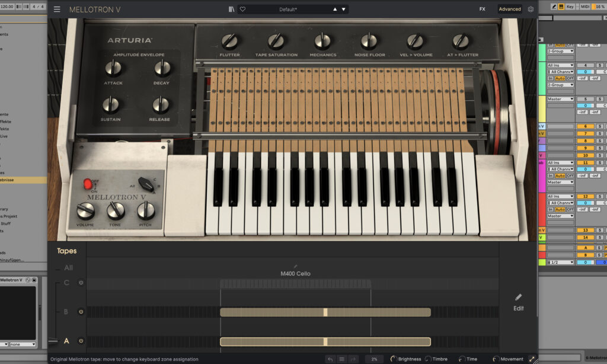The height and width of the screenshot is (364, 607).
Task: Select tape track C label
Action: point(66,283)
